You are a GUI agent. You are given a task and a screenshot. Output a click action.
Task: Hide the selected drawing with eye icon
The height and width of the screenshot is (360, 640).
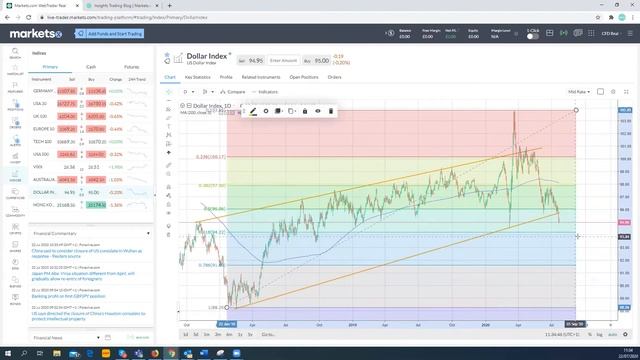(318, 111)
